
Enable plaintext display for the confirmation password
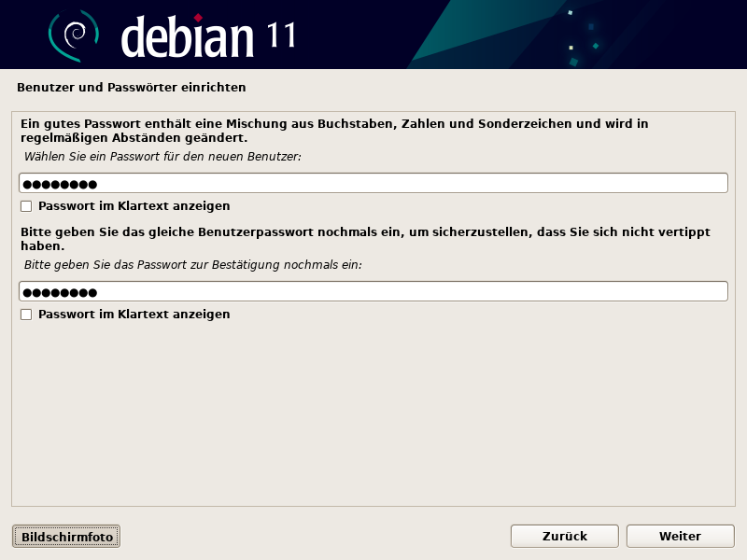point(26,315)
